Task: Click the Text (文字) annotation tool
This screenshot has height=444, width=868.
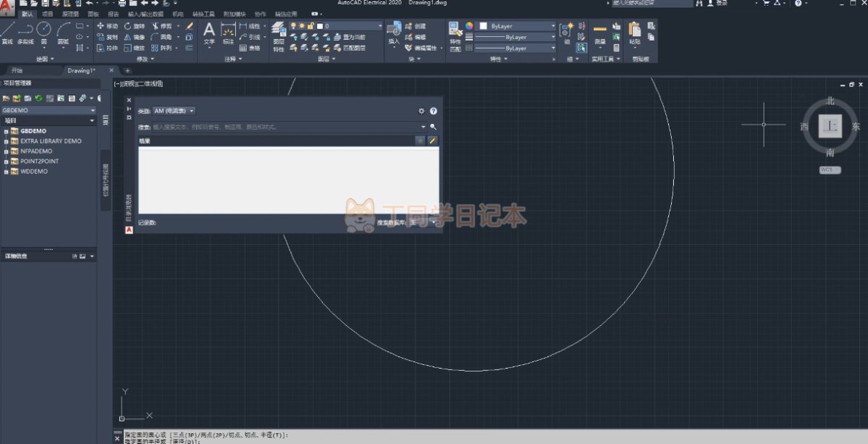Action: tap(208, 33)
